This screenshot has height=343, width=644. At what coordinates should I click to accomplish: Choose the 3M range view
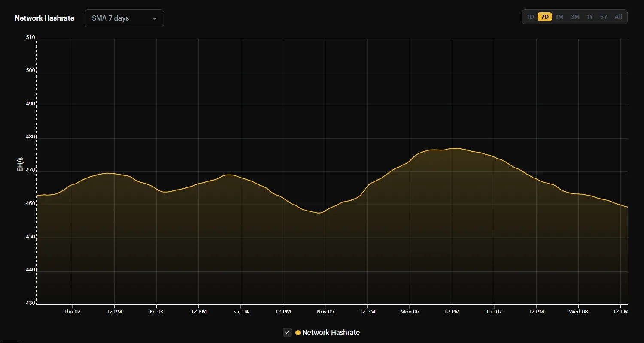tap(575, 17)
